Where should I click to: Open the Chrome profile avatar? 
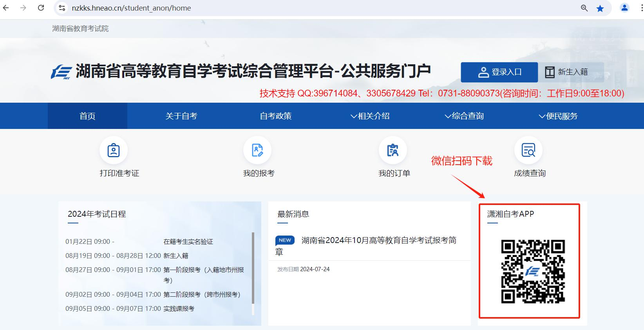coord(624,8)
